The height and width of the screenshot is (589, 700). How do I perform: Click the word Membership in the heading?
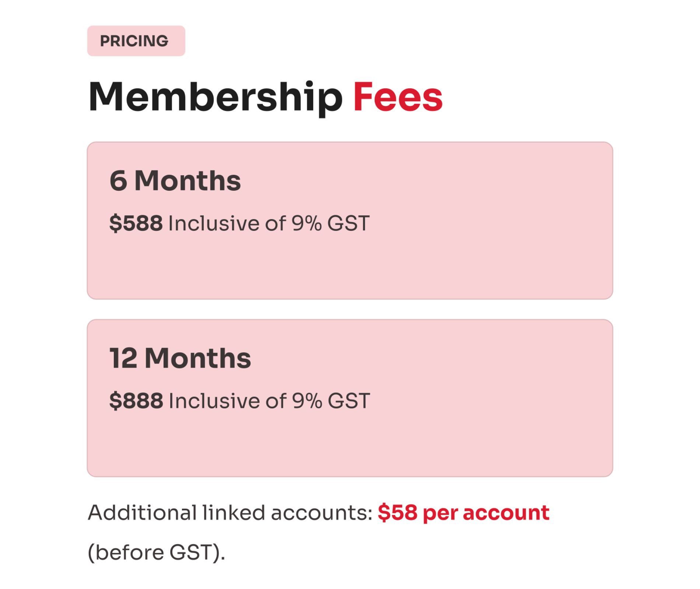215,97
